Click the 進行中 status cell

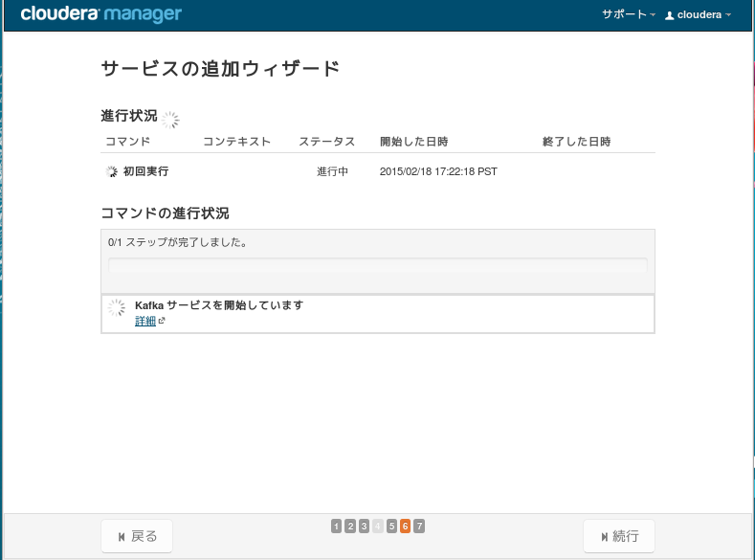(x=332, y=171)
